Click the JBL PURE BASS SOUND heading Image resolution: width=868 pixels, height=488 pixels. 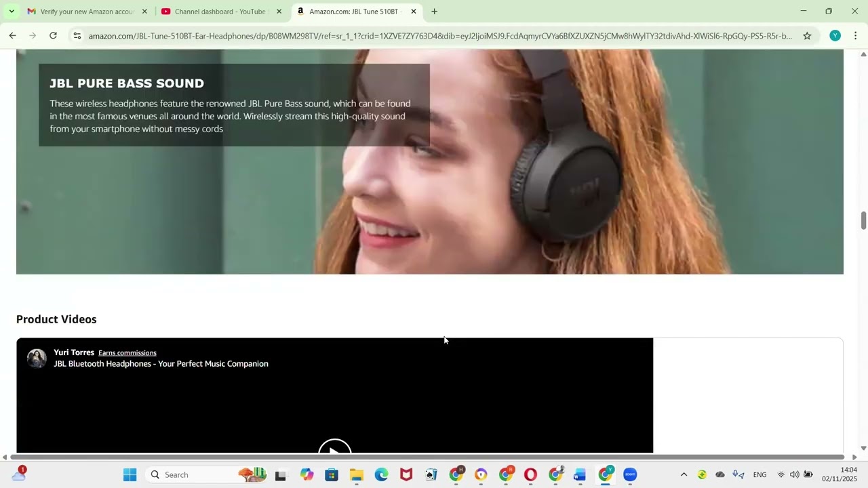[x=127, y=83]
